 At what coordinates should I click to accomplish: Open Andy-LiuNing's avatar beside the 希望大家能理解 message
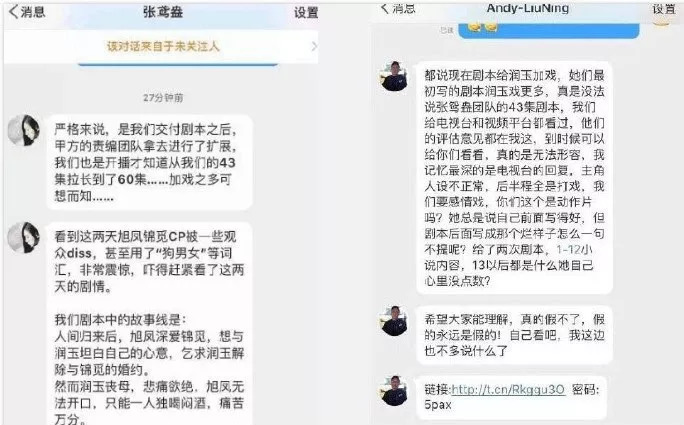click(394, 321)
